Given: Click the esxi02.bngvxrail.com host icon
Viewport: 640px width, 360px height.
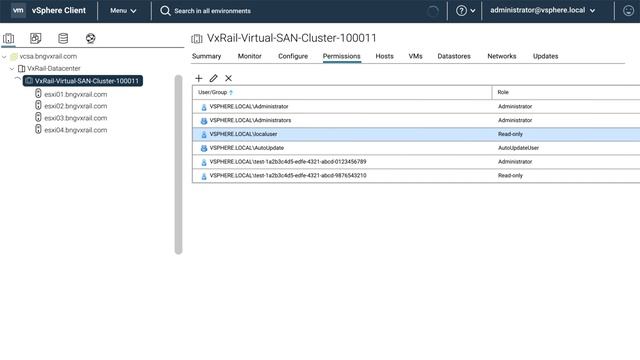Looking at the screenshot, I should [x=38, y=105].
